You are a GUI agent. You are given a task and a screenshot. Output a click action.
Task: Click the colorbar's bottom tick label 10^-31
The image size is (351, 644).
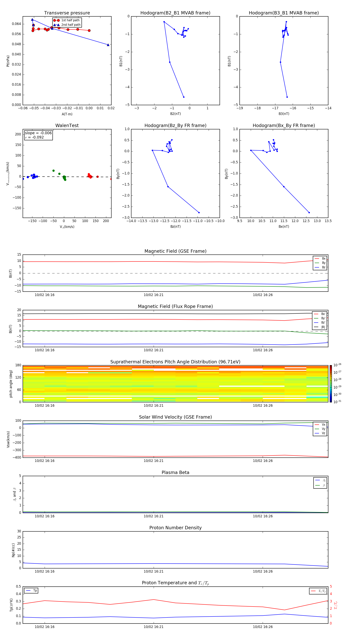(x=337, y=402)
